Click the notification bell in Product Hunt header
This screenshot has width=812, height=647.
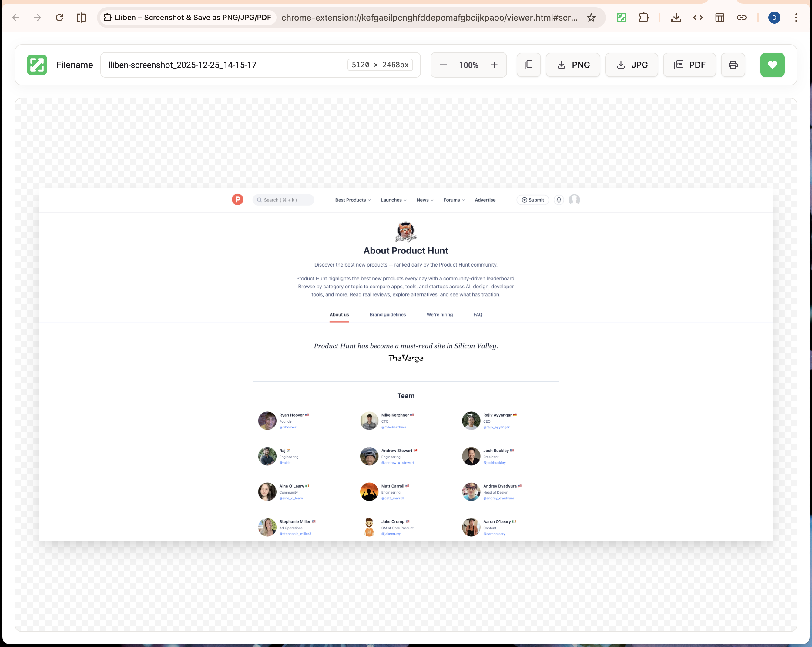[x=559, y=200]
